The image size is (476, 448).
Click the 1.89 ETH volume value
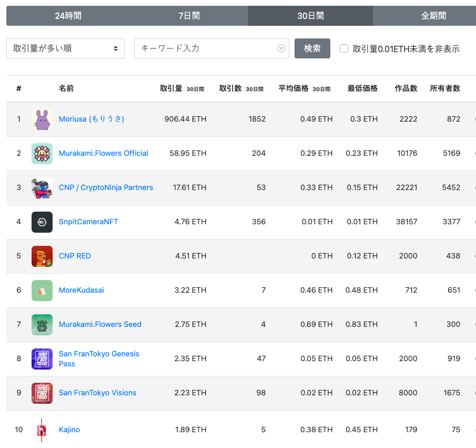[x=190, y=430]
